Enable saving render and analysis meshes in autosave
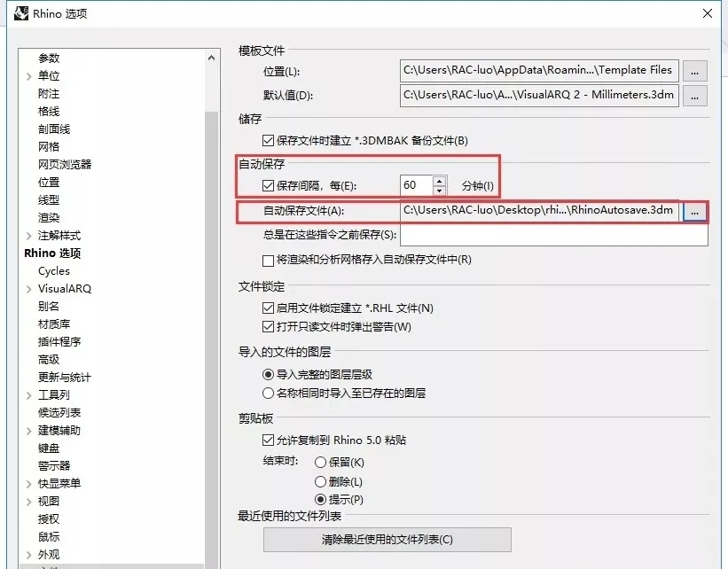This screenshot has width=728, height=569. point(269,261)
